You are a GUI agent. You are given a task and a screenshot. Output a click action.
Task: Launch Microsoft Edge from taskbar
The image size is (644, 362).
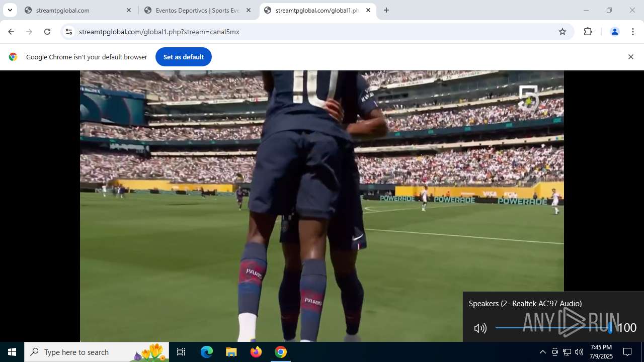(x=207, y=352)
